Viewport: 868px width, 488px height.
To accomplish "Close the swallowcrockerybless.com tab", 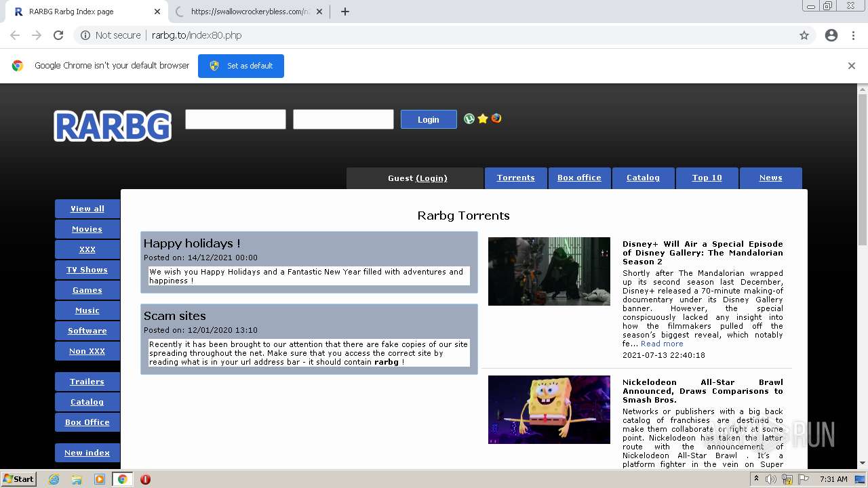I will [319, 12].
